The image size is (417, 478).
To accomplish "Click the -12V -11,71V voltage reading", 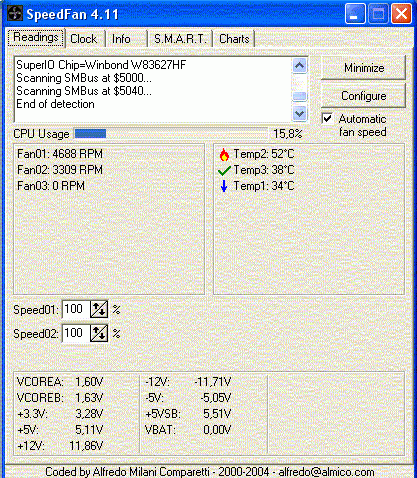I will click(x=188, y=382).
